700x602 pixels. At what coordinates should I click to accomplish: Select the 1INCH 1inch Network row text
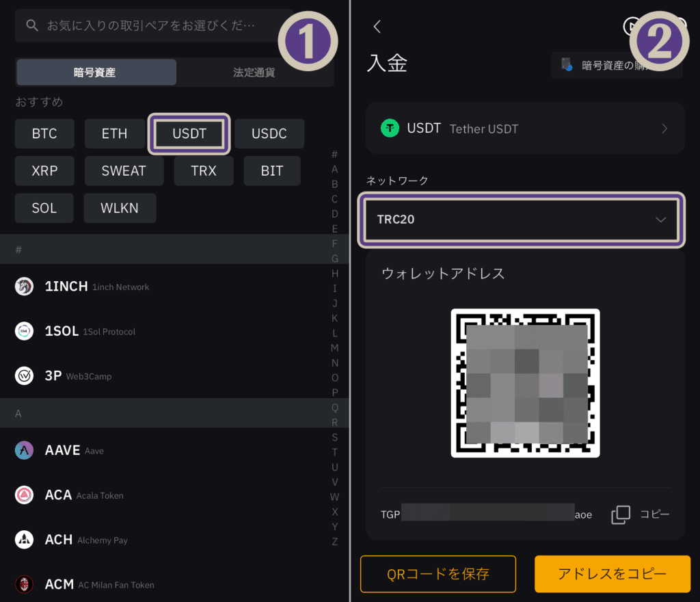tap(97, 286)
